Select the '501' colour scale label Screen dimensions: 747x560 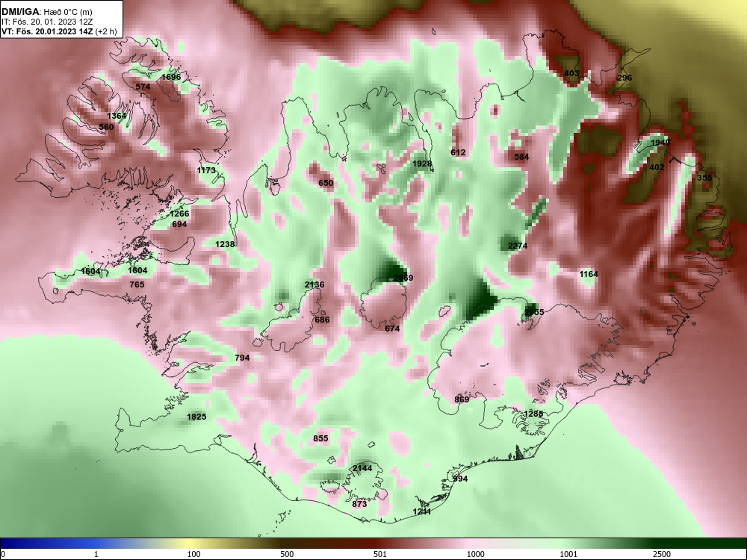click(x=380, y=554)
